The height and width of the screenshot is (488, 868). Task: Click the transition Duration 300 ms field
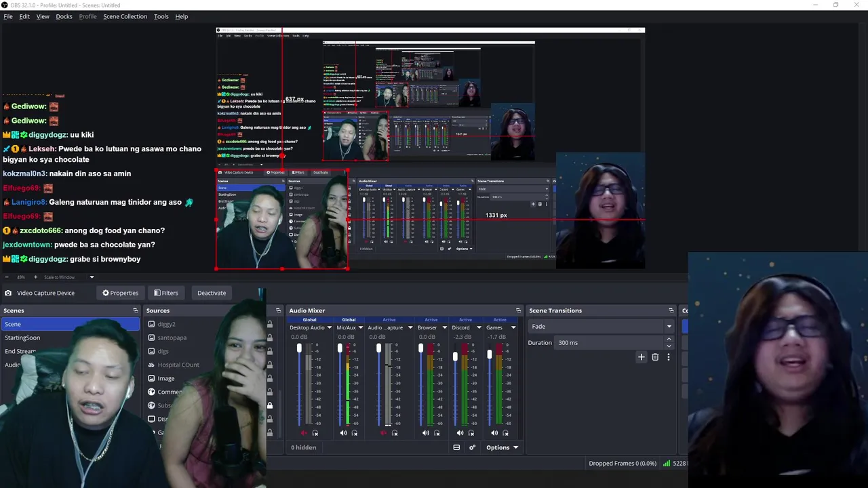(x=610, y=343)
